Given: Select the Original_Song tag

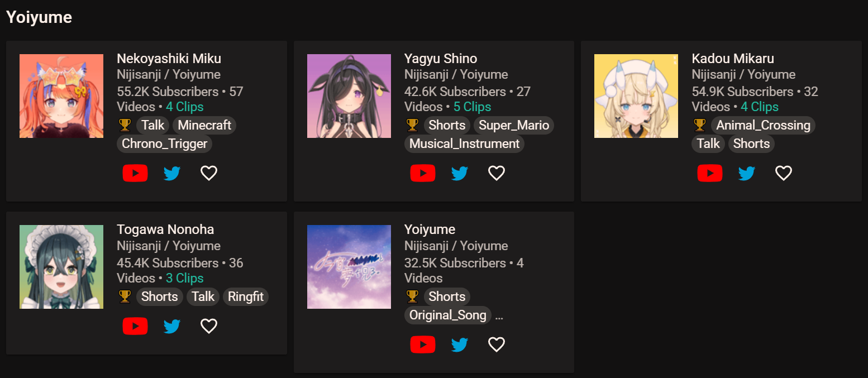Looking at the screenshot, I should click(x=448, y=315).
